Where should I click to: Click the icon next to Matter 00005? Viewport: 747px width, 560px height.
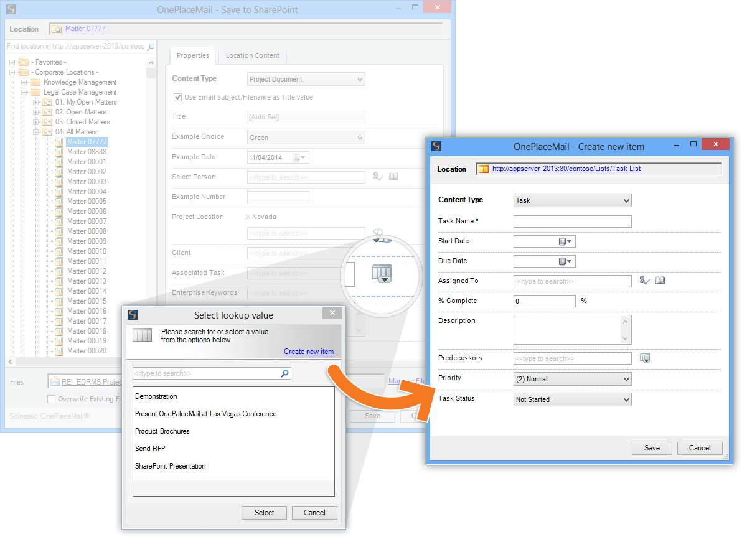59,202
